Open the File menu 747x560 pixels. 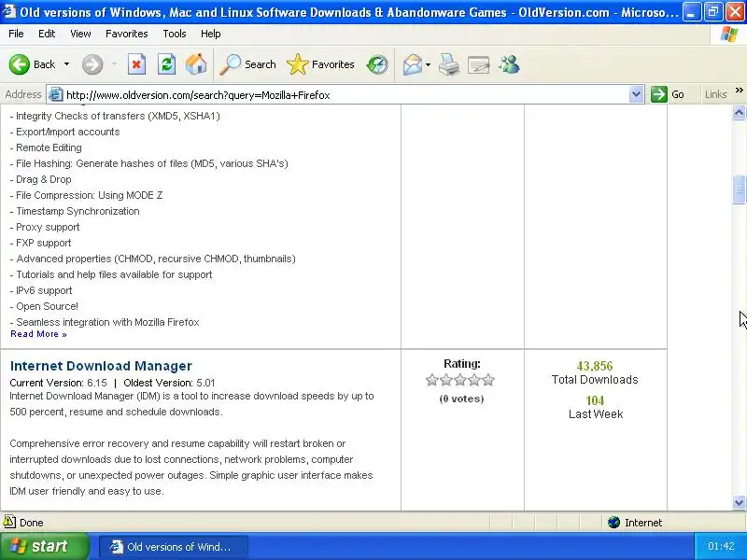[16, 34]
